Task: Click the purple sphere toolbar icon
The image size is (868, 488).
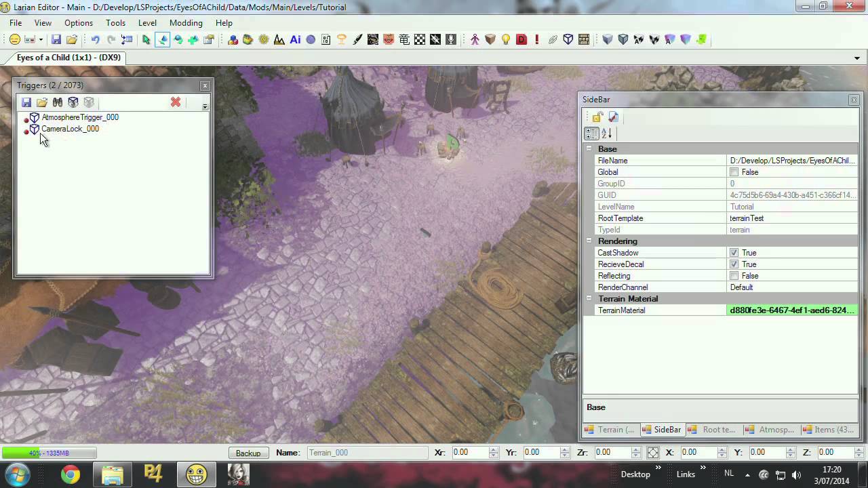Action: click(311, 40)
